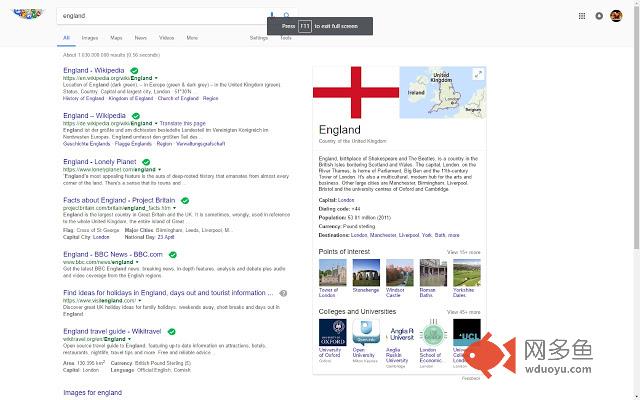The width and height of the screenshot is (640, 400).
Task: Open the Settings menu under the search bar
Action: [x=258, y=37]
